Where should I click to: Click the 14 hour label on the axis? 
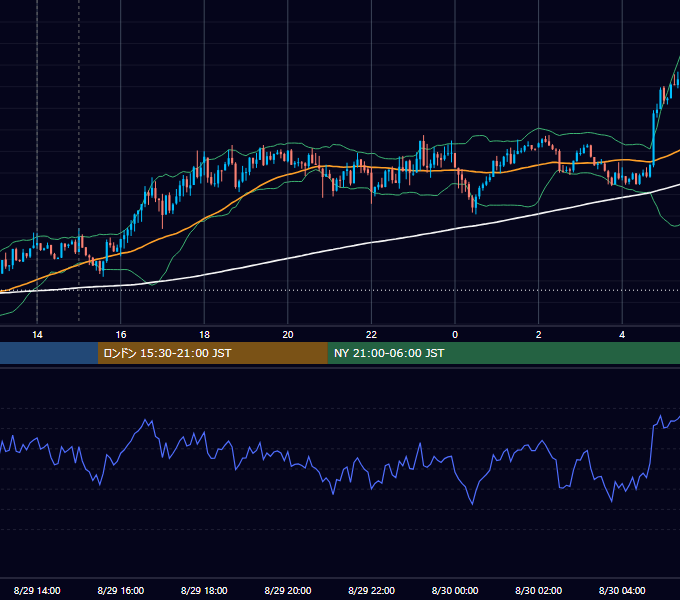tap(37, 335)
